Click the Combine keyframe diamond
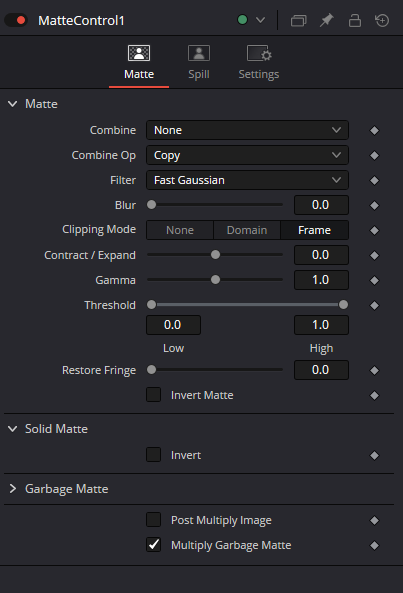Image resolution: width=403 pixels, height=593 pixels. coord(374,130)
